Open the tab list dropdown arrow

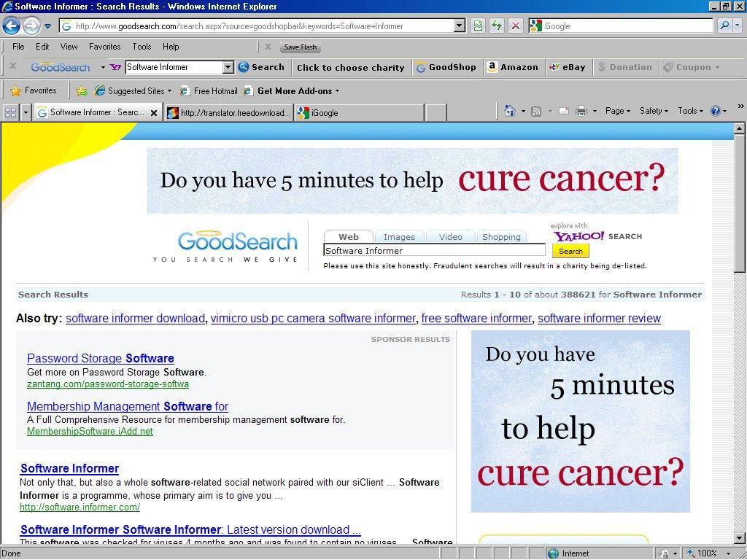point(26,113)
